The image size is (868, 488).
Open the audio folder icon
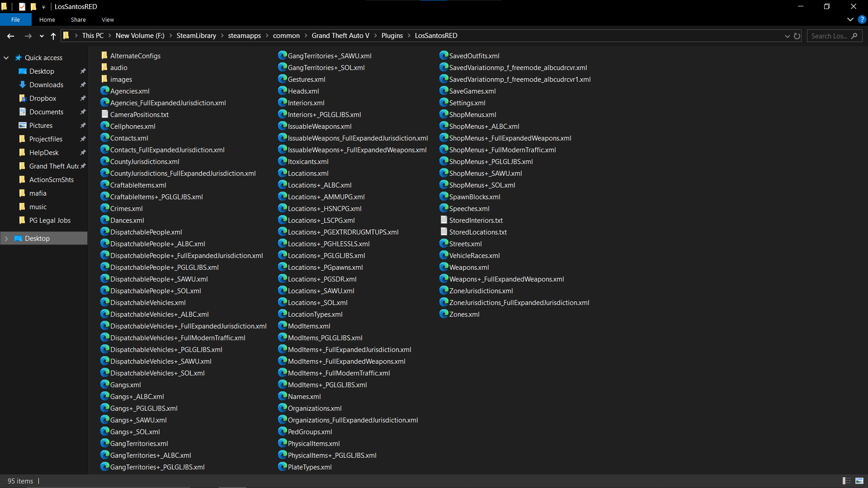pyautogui.click(x=104, y=67)
